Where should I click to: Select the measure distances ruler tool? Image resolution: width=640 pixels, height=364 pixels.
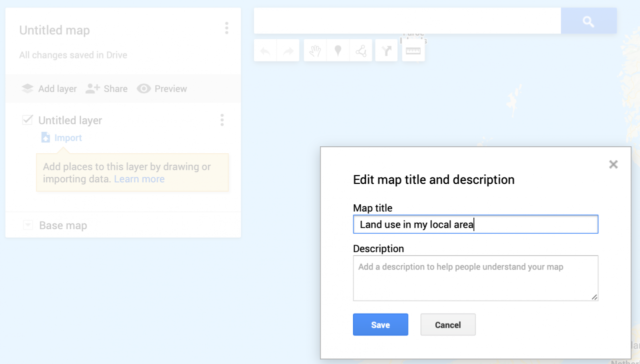coord(413,50)
